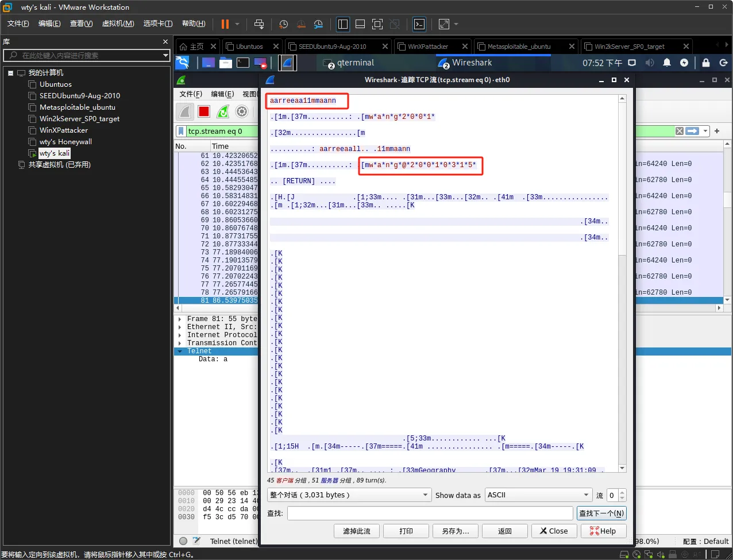Viewport: 733px width, 560px height.
Task: Toggle the library sidebar view icon
Action: click(x=343, y=24)
